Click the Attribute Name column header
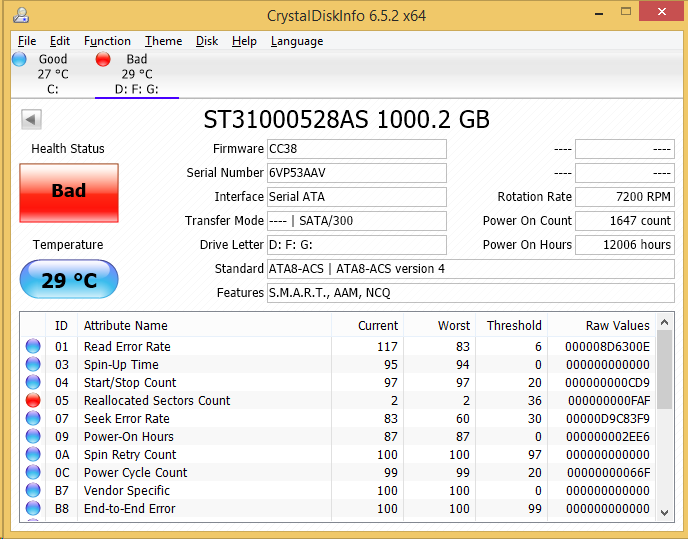This screenshot has width=690, height=540. pyautogui.click(x=204, y=325)
